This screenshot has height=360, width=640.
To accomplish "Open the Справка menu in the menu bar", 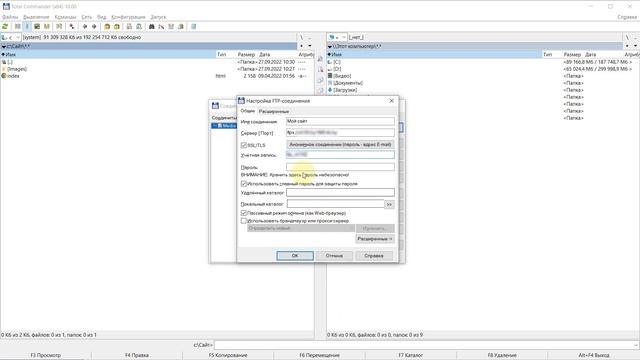I will pyautogui.click(x=627, y=17).
